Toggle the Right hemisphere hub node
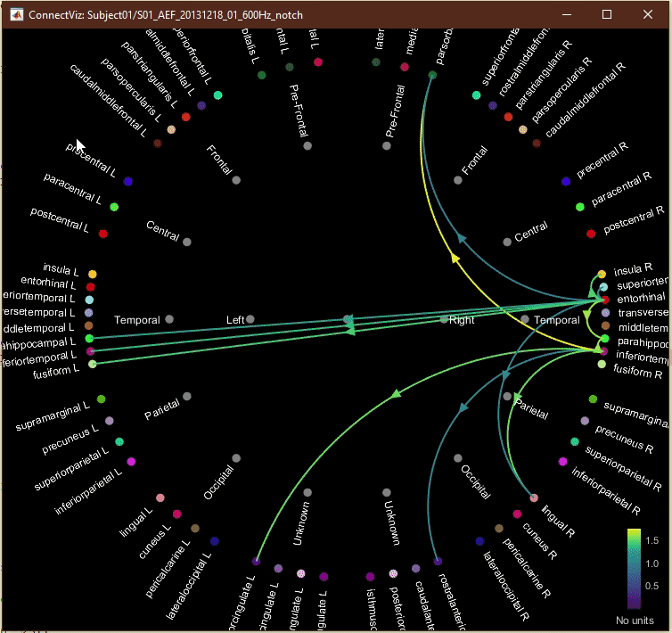This screenshot has width=672, height=633. click(x=444, y=319)
